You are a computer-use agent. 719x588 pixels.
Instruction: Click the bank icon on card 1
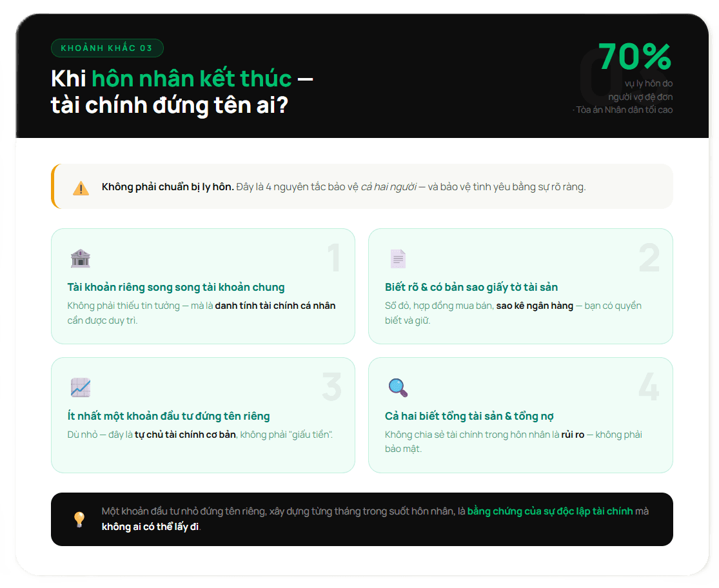(x=80, y=259)
